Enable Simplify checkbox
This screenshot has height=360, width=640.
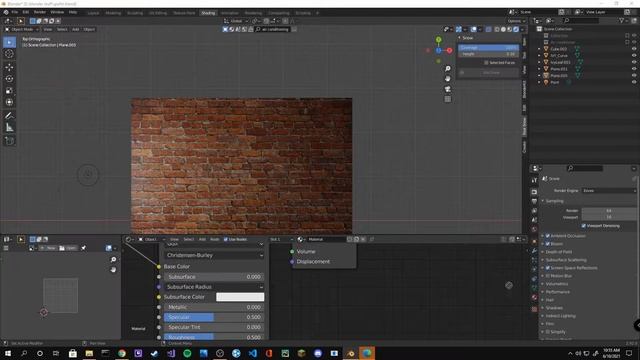pos(548,332)
